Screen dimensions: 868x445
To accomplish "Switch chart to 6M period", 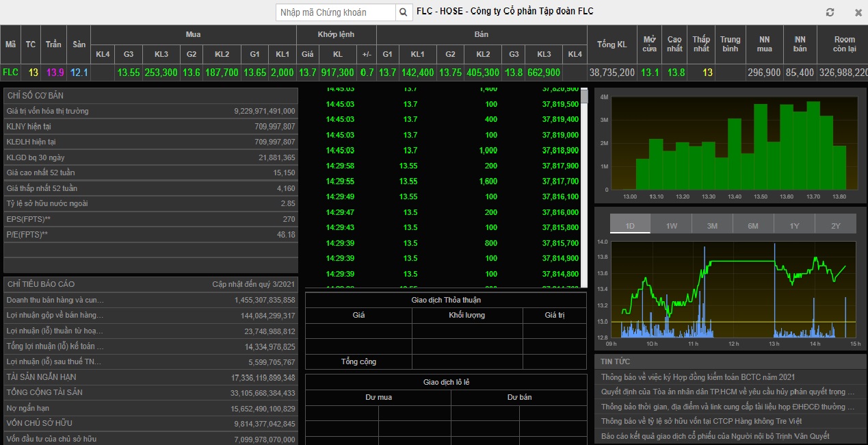I will click(753, 225).
